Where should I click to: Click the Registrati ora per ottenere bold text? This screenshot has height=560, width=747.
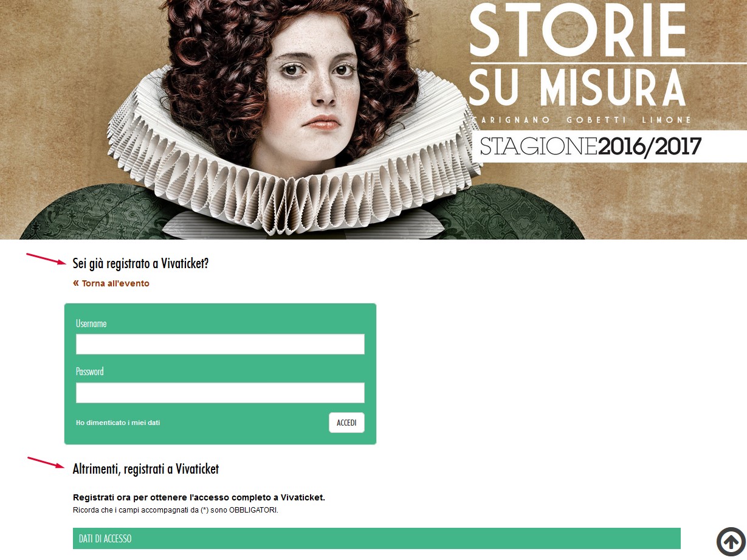[x=199, y=497]
